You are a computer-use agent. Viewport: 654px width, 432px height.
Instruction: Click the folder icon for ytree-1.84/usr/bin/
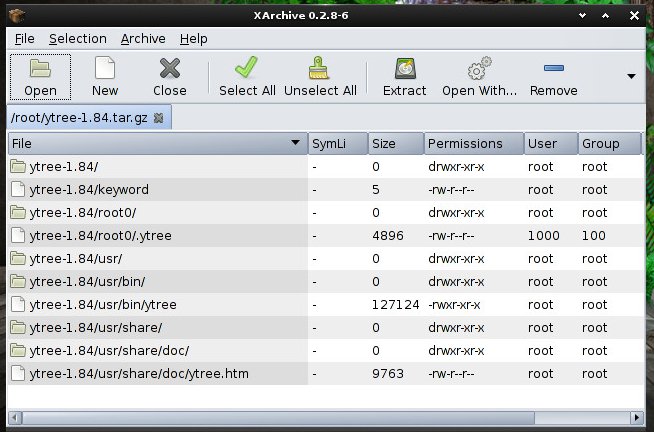pyautogui.click(x=18, y=281)
